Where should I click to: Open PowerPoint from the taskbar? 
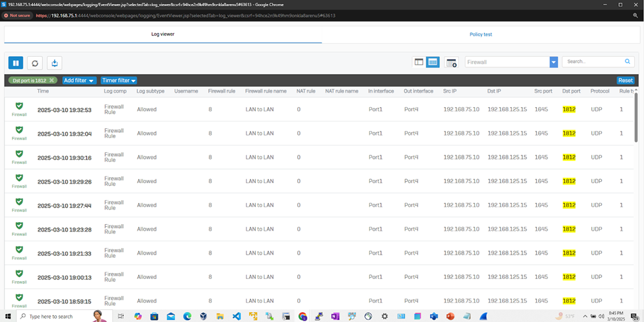pyautogui.click(x=450, y=316)
